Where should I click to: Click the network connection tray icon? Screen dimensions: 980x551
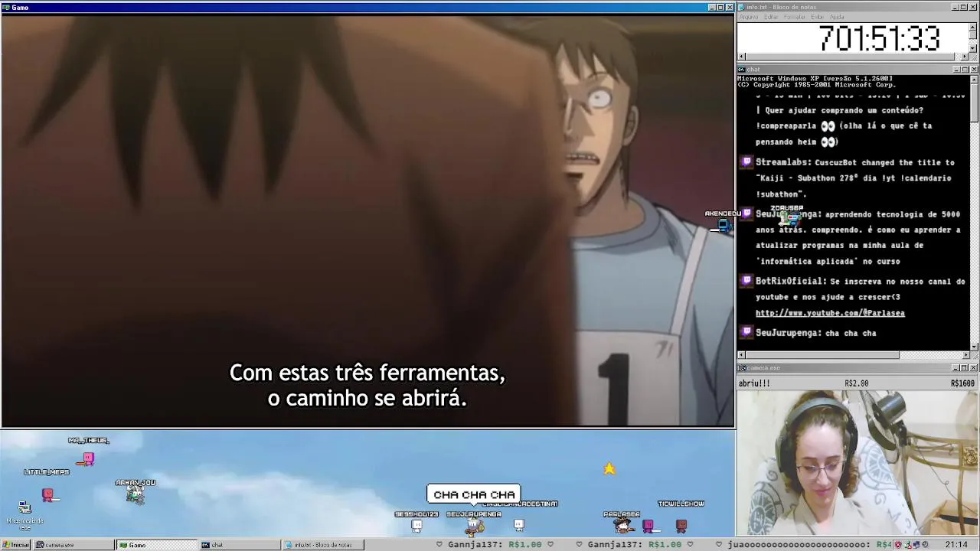(x=910, y=544)
